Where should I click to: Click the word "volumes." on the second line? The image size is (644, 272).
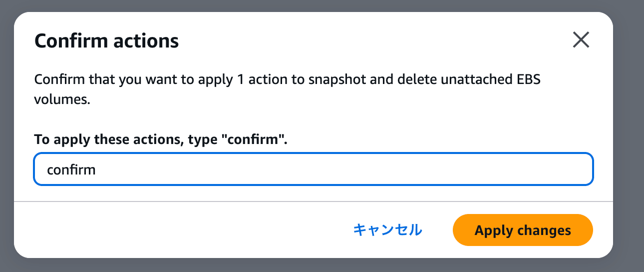click(x=62, y=99)
